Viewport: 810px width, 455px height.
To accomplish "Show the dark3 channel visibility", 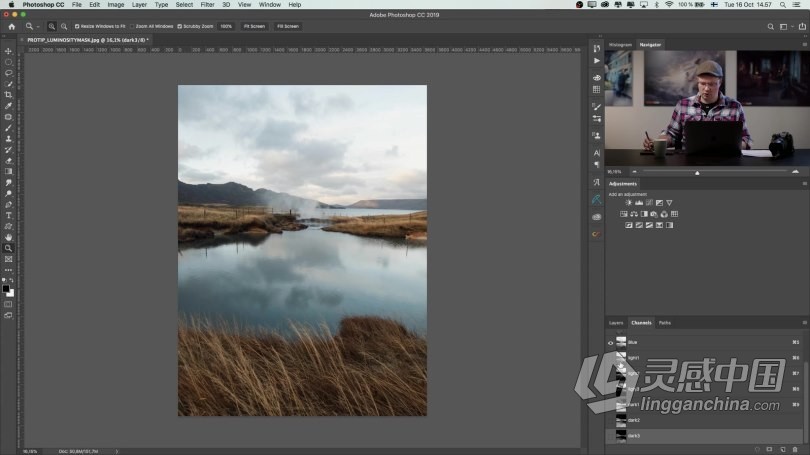I will pyautogui.click(x=611, y=436).
